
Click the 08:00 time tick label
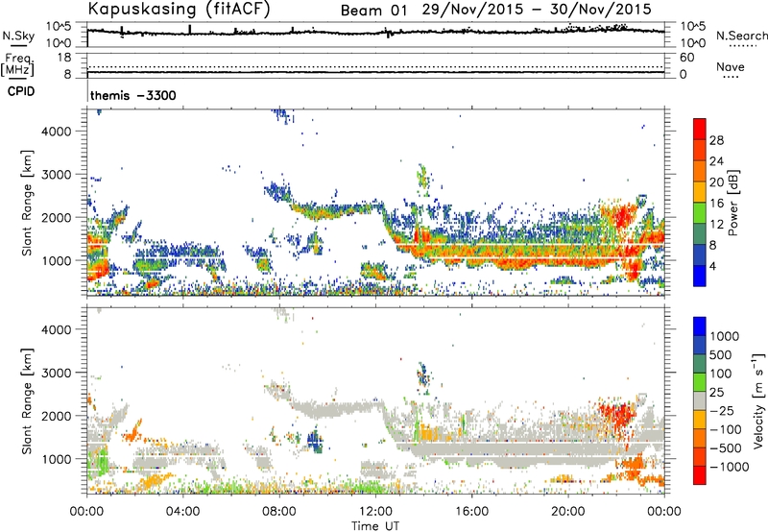click(x=279, y=512)
